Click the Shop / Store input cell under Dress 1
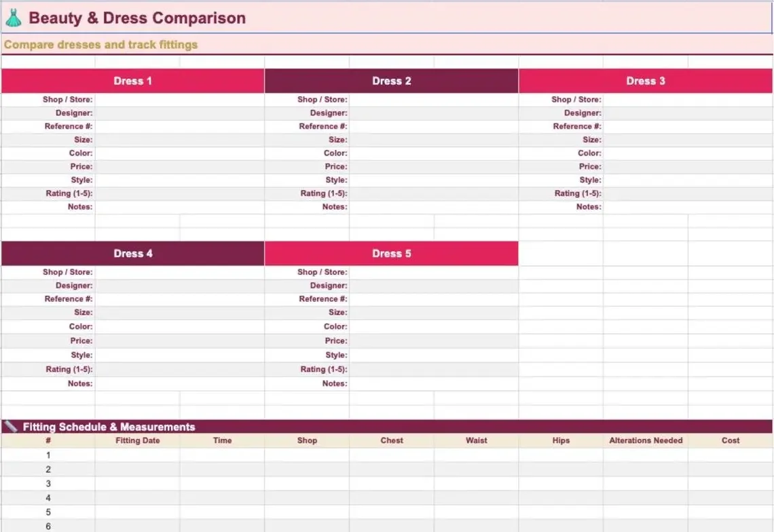The height and width of the screenshot is (532, 774). (180, 99)
